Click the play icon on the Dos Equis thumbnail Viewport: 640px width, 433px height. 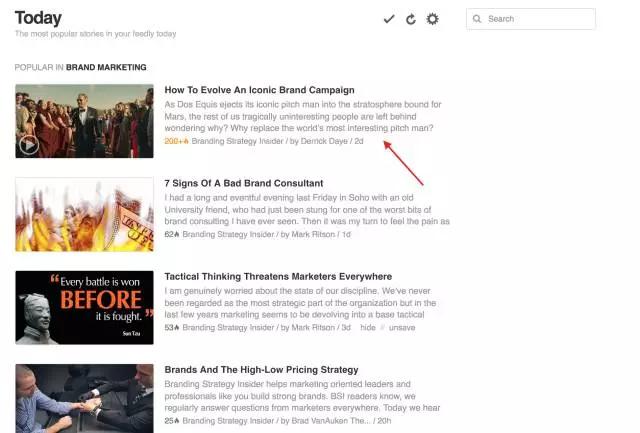[x=28, y=144]
